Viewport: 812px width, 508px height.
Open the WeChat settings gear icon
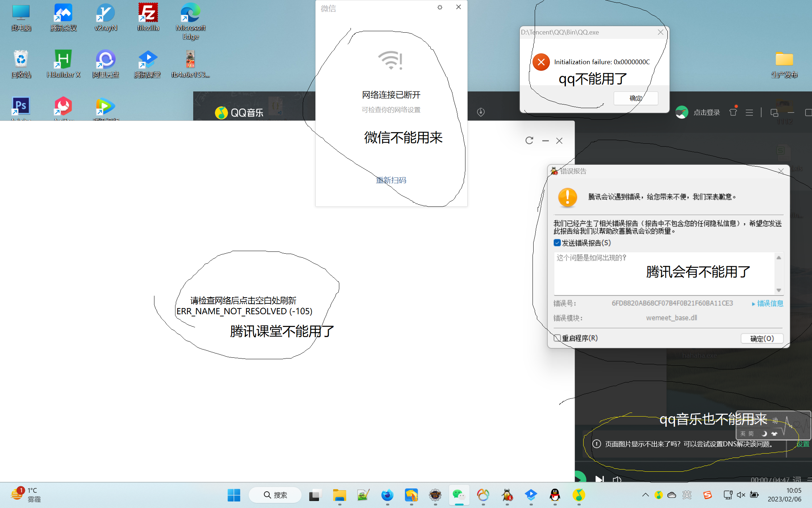coord(440,7)
